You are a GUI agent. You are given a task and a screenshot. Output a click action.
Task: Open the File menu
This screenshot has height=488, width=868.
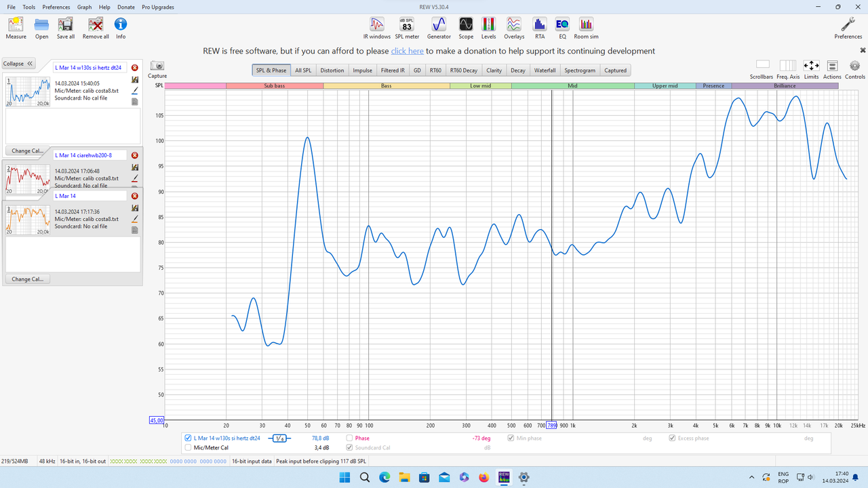12,7
